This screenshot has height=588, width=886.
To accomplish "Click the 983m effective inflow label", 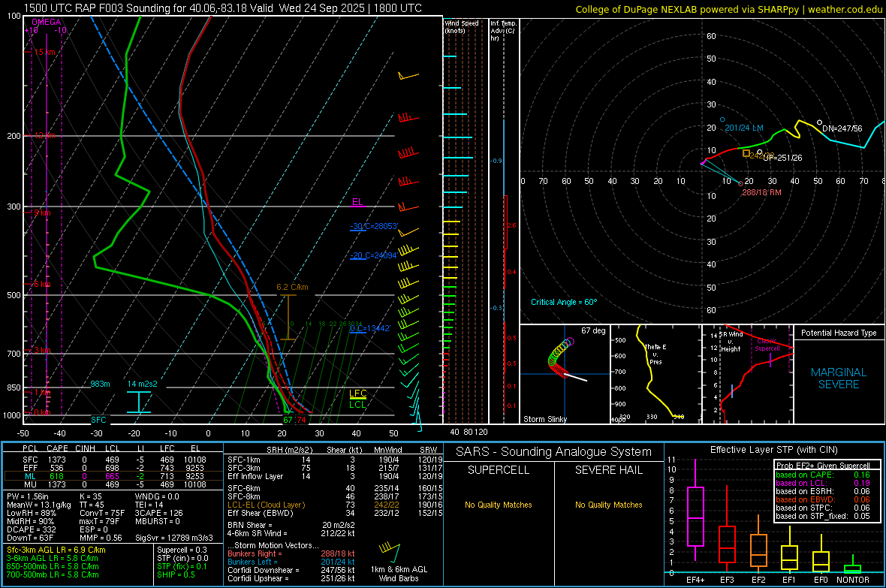I will point(100,384).
